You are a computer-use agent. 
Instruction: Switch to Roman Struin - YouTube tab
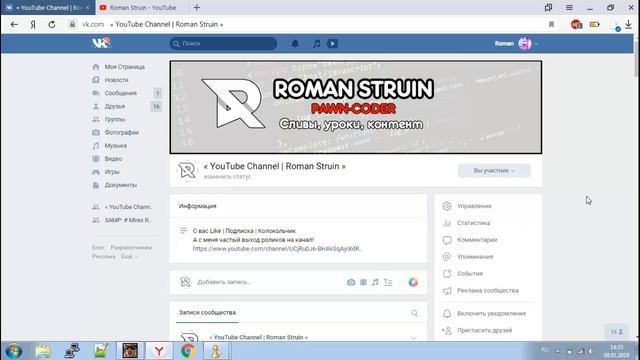[x=142, y=7]
